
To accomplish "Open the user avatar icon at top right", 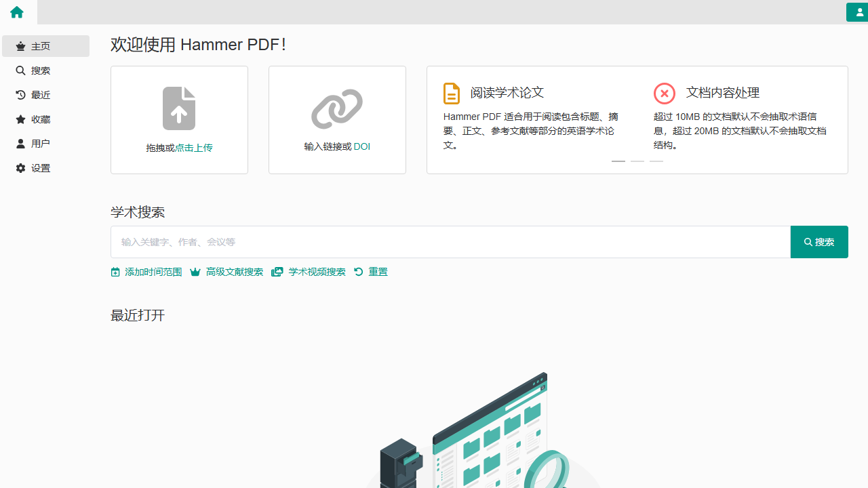I will pos(859,12).
